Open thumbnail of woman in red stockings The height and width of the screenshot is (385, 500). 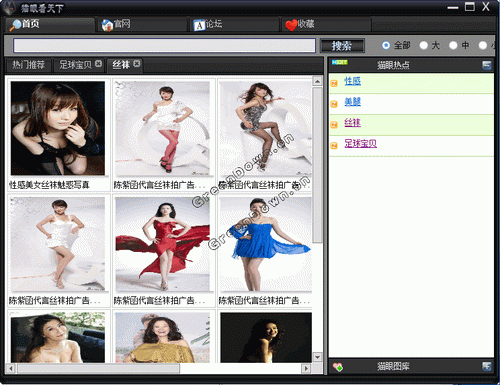click(162, 128)
